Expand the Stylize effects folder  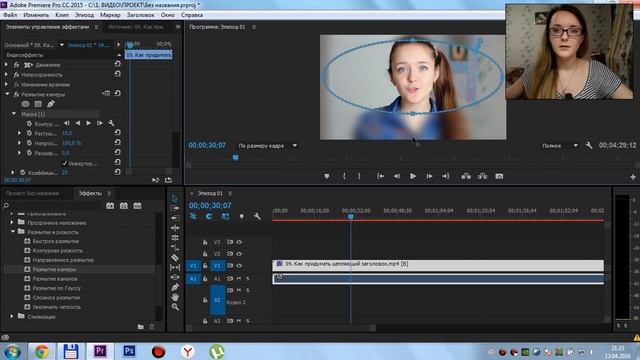12,316
